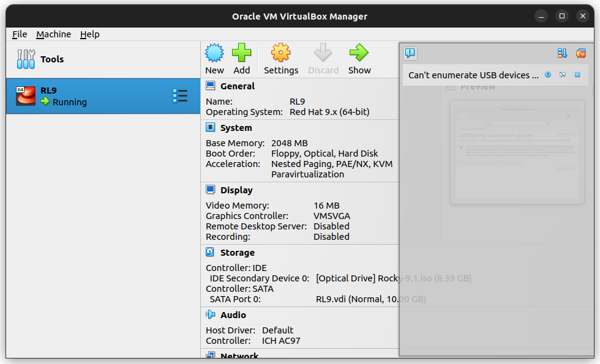Click the ICH AC97 audio controller value
The width and height of the screenshot is (600, 364).
(281, 340)
